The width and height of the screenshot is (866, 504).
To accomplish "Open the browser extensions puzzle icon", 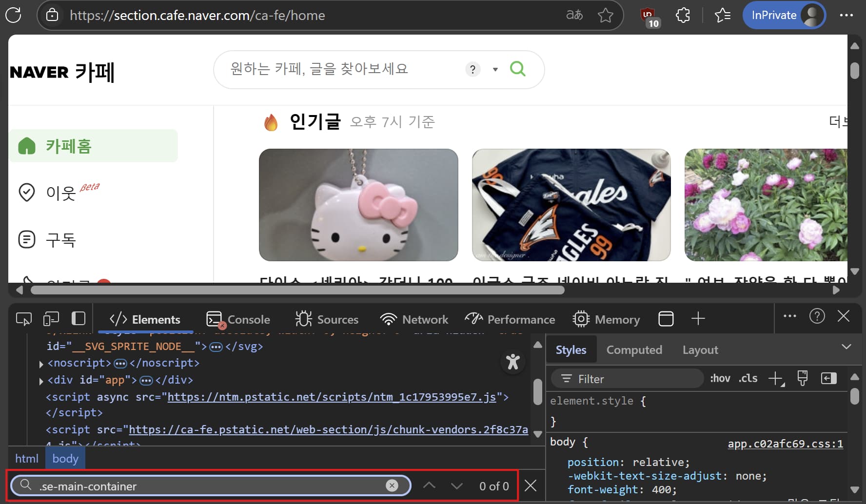I will click(683, 15).
